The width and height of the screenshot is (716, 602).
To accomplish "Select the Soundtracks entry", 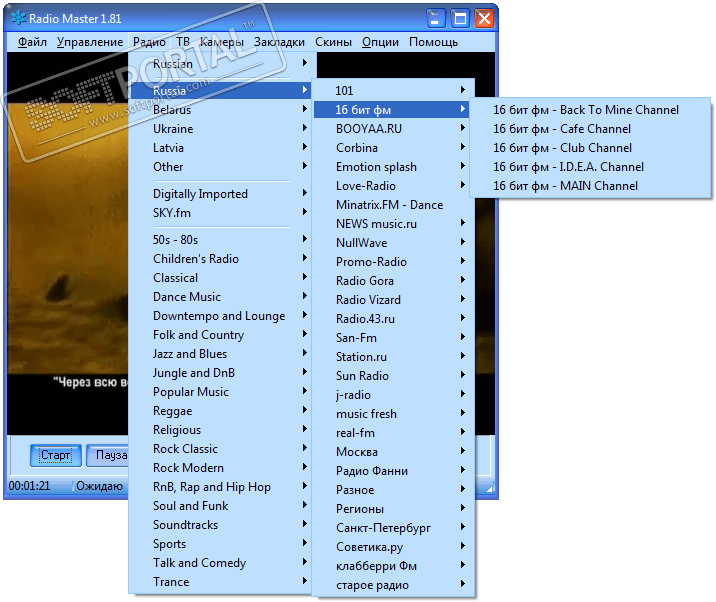I will pos(221,525).
